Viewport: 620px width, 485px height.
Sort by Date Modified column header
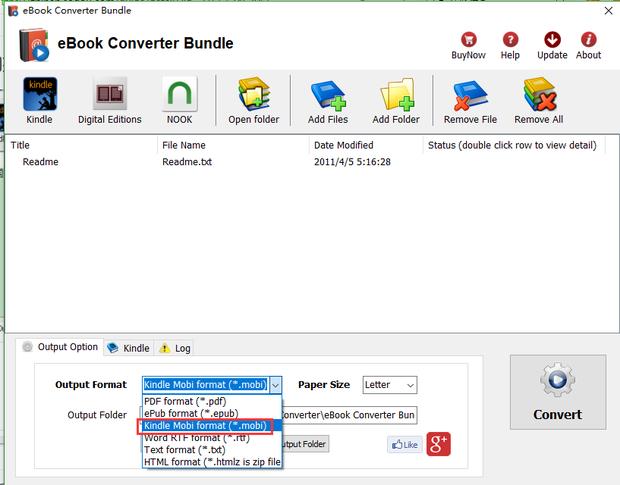pyautogui.click(x=366, y=145)
